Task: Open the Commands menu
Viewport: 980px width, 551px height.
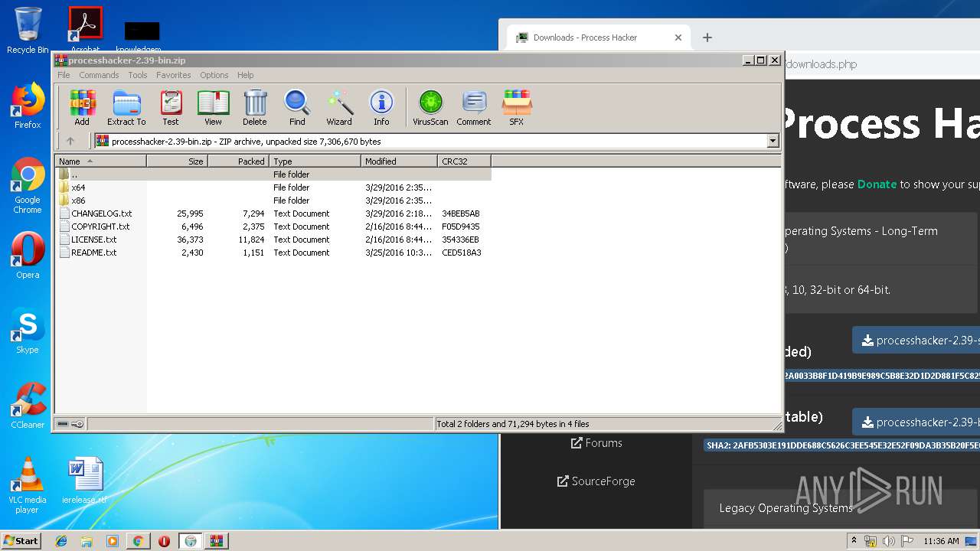Action: pos(99,75)
